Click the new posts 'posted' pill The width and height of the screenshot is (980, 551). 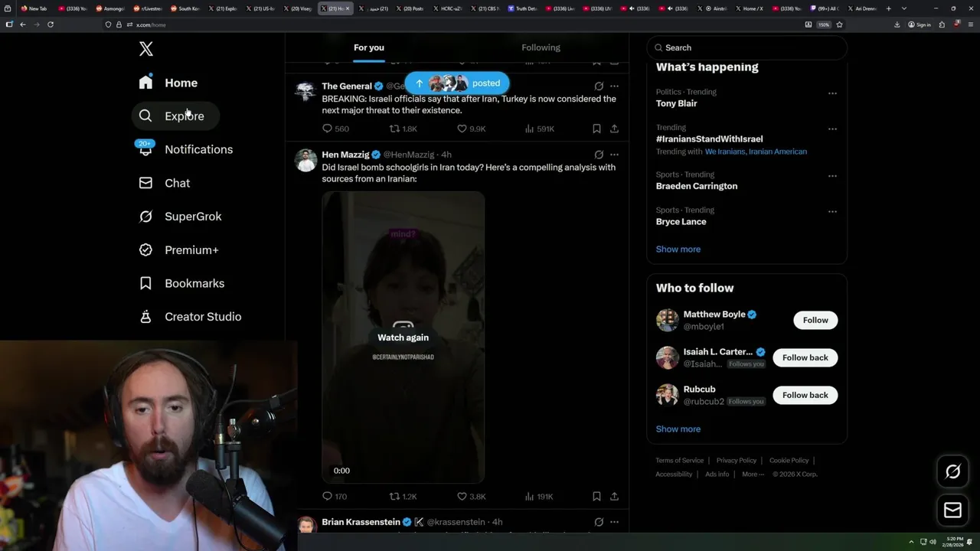coord(457,83)
